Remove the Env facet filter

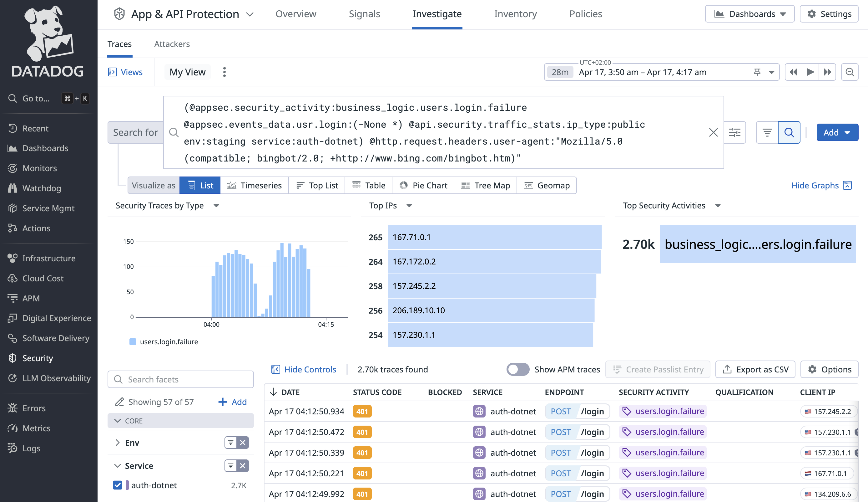pyautogui.click(x=243, y=442)
